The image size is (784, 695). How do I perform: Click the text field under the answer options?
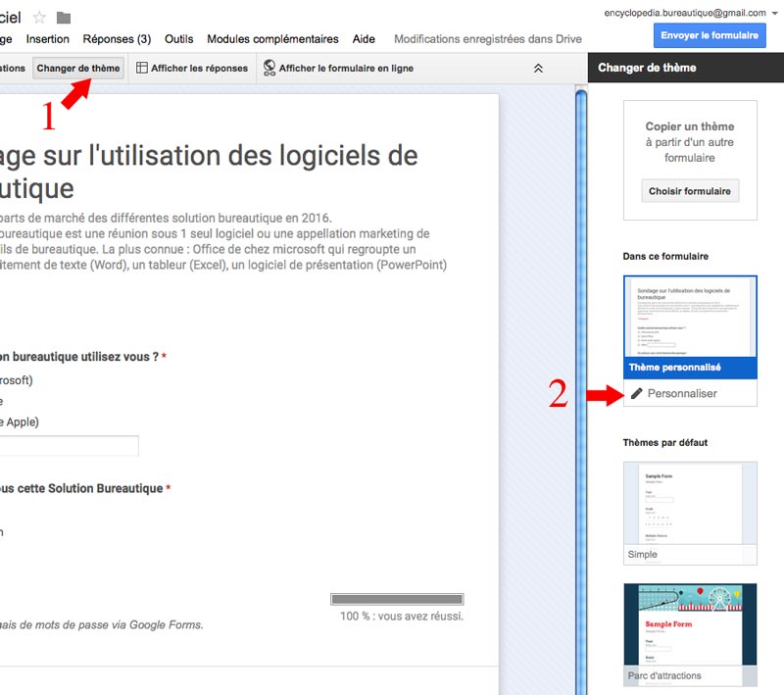click(69, 446)
